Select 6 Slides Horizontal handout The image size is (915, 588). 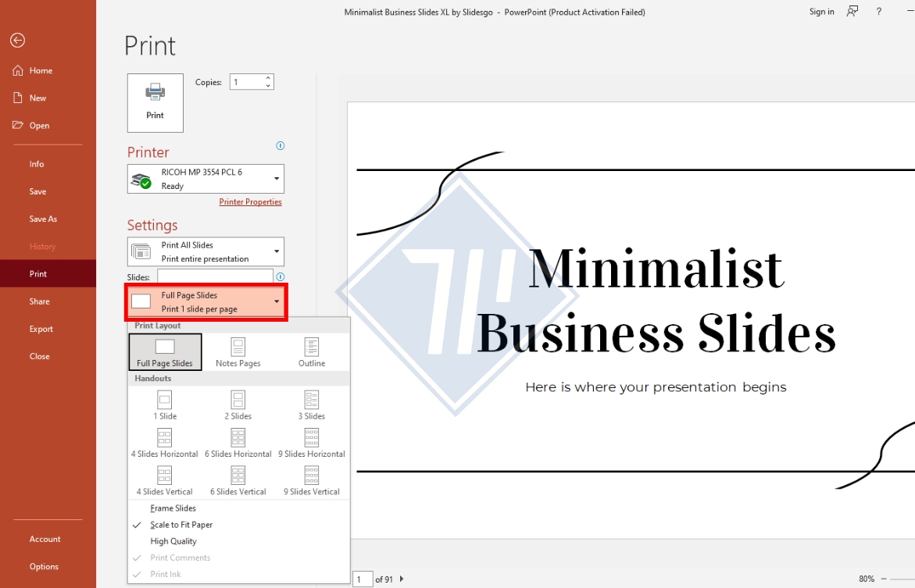tap(238, 438)
